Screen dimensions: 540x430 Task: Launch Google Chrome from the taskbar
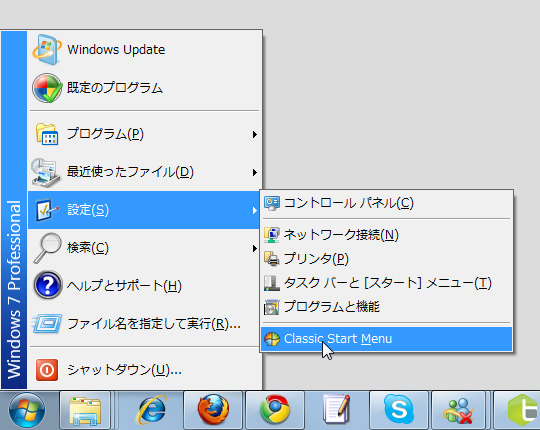[275, 410]
